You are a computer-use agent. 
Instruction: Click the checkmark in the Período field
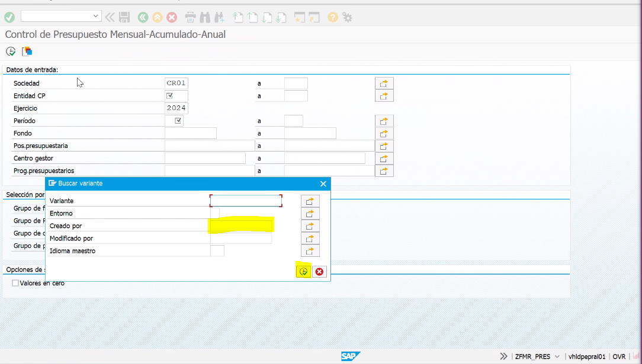click(x=178, y=121)
